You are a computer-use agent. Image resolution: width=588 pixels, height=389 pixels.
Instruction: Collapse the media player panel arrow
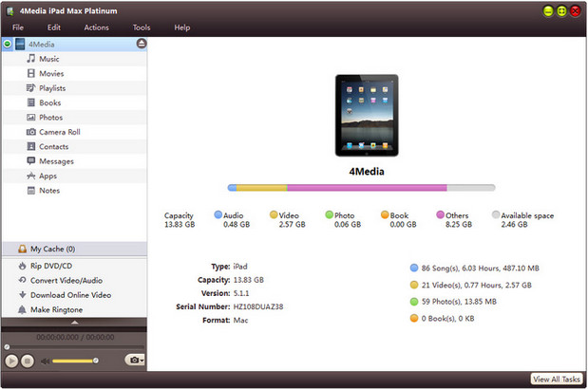pyautogui.click(x=75, y=322)
